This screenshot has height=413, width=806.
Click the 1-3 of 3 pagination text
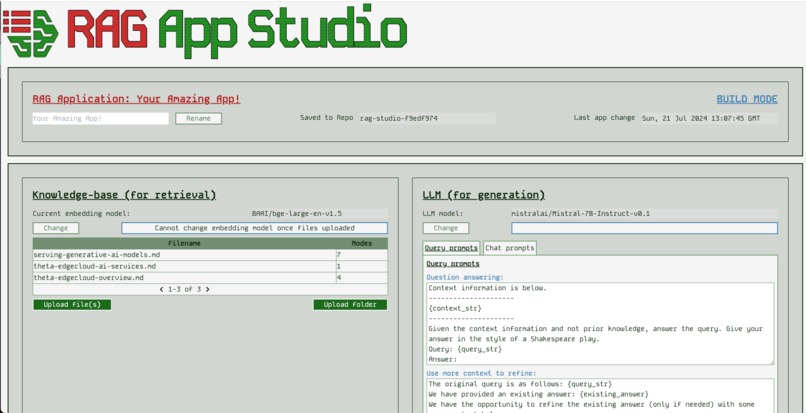(185, 290)
